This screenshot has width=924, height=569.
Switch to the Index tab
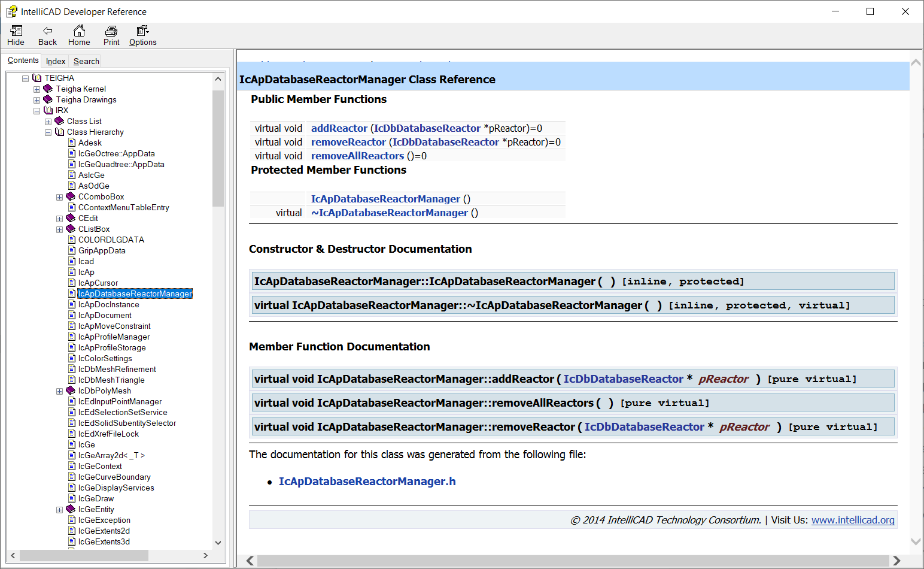point(56,61)
